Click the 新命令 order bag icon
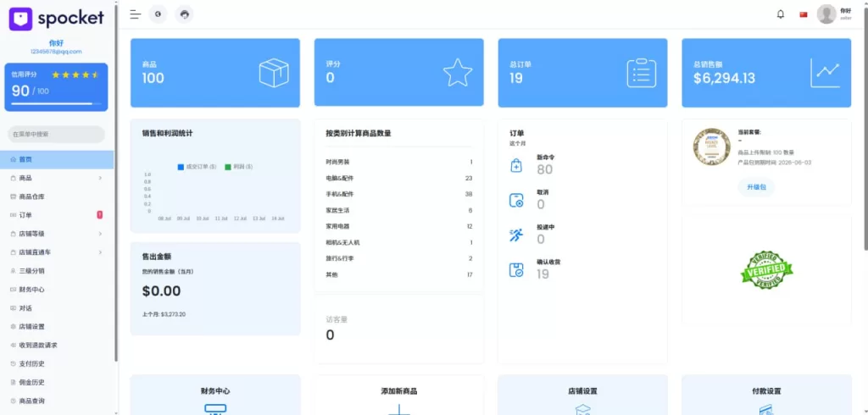This screenshot has height=415, width=868. tap(516, 165)
